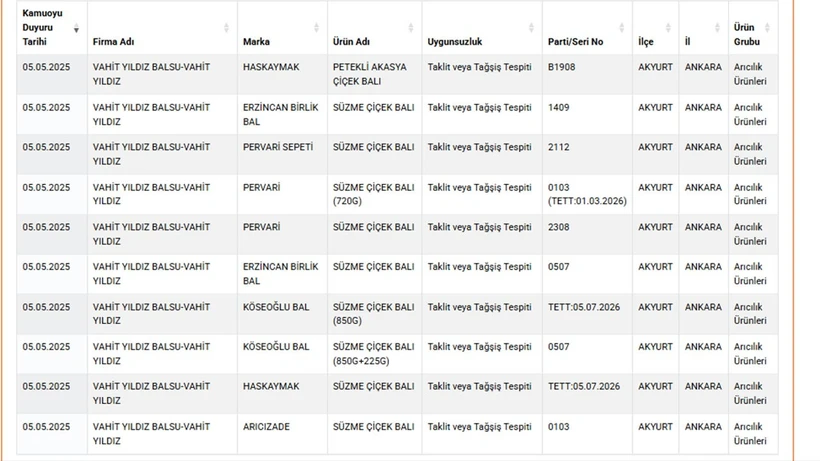This screenshot has width=820, height=461.
Task: Sort table by Marka header text
Action: point(256,42)
